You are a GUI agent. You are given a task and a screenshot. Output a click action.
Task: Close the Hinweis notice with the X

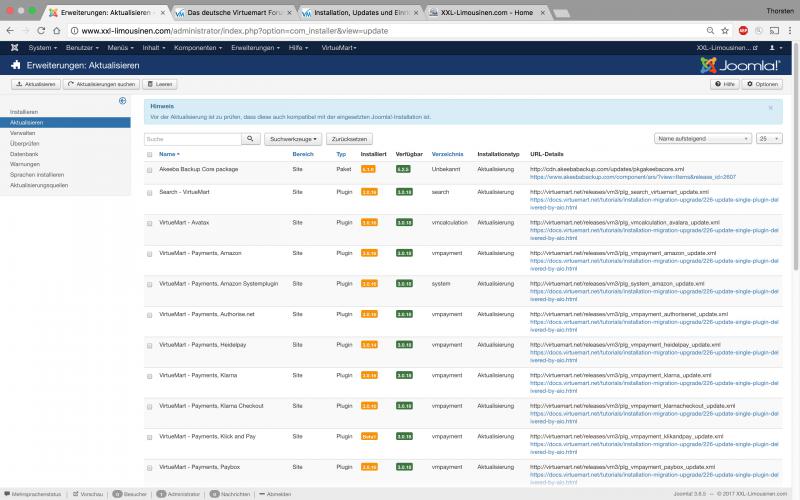[x=770, y=107]
